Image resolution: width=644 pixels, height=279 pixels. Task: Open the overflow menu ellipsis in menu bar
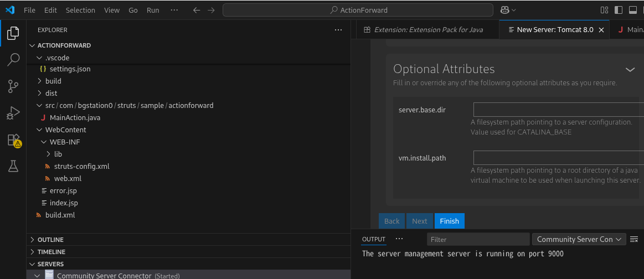174,11
